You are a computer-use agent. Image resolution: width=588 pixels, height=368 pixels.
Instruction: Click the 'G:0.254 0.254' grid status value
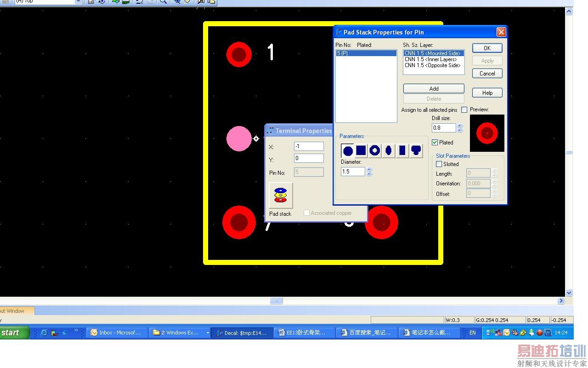point(492,320)
